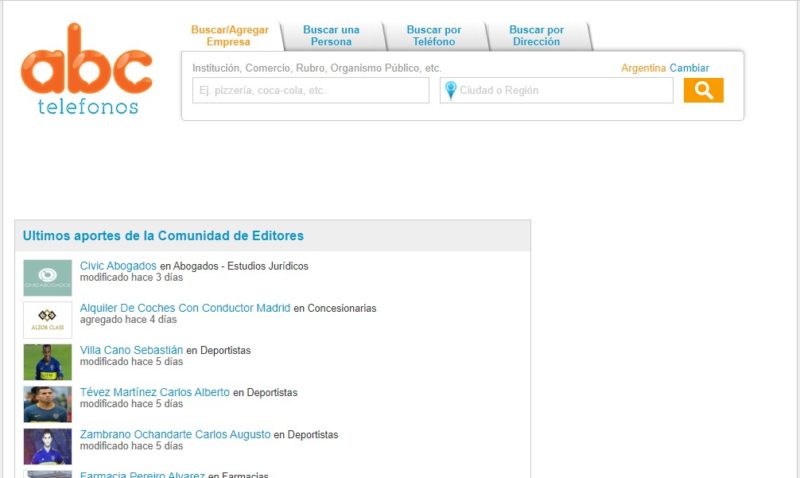Click the Zambrano Ochandarte photo thumbnail
800x478 pixels.
click(47, 446)
